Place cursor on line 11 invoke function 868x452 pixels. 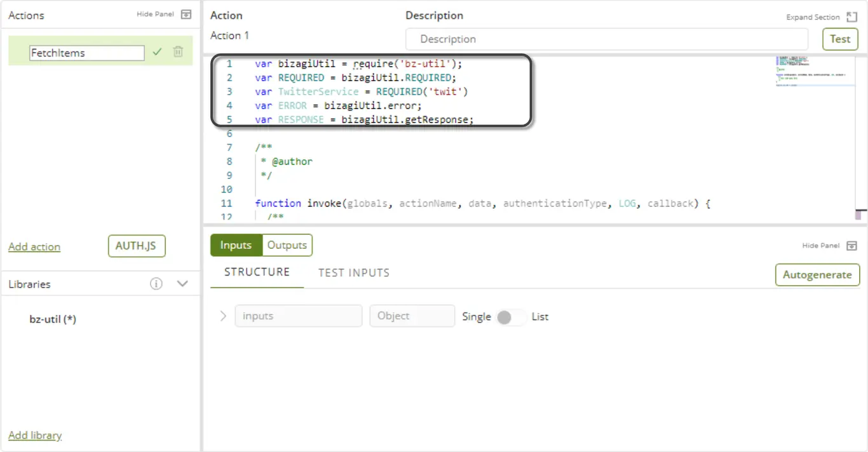pyautogui.click(x=482, y=203)
